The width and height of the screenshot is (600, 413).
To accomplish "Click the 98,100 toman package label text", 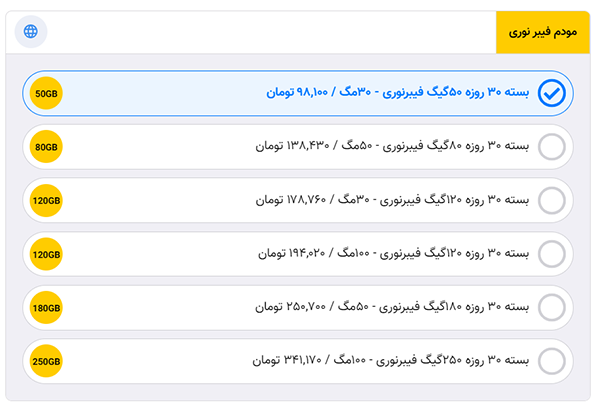I will pos(398,92).
